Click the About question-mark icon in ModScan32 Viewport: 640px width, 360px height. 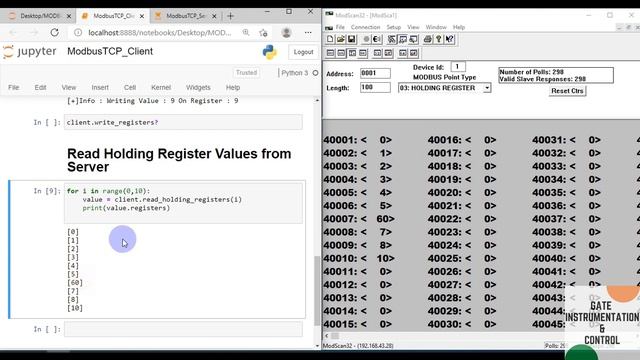point(438,39)
